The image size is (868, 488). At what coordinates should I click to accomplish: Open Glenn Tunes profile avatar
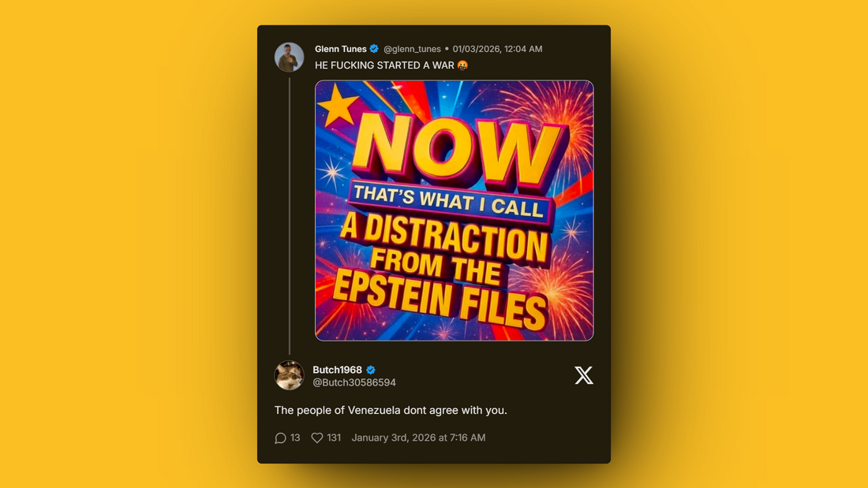pos(289,58)
